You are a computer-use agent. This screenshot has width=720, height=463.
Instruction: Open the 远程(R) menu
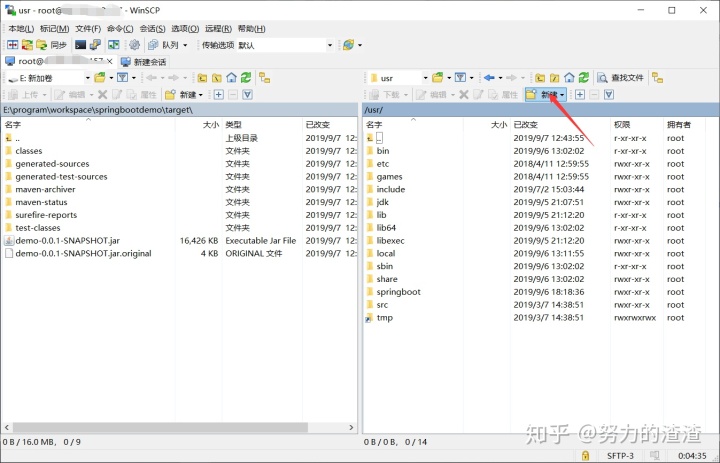tap(218, 28)
